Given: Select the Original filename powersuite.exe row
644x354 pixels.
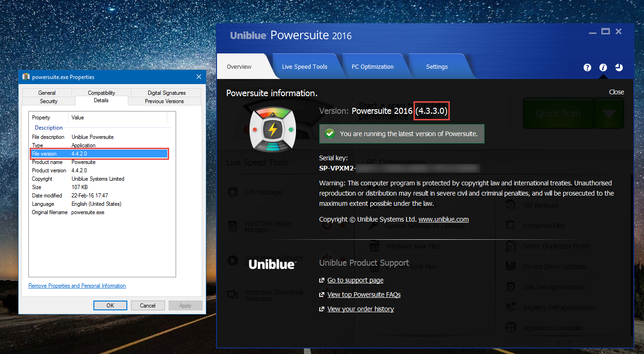Looking at the screenshot, I should click(100, 212).
